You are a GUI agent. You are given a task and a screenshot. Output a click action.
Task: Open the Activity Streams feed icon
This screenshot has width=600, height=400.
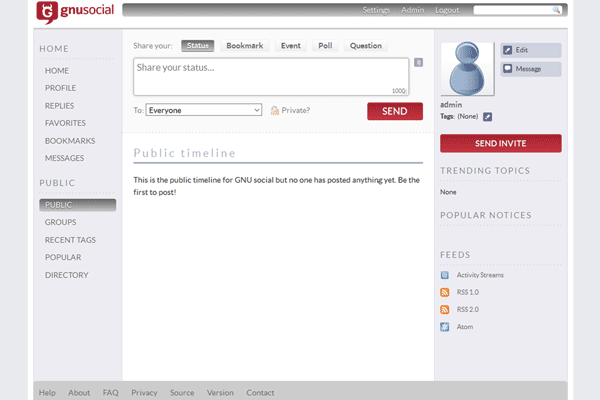coord(445,274)
